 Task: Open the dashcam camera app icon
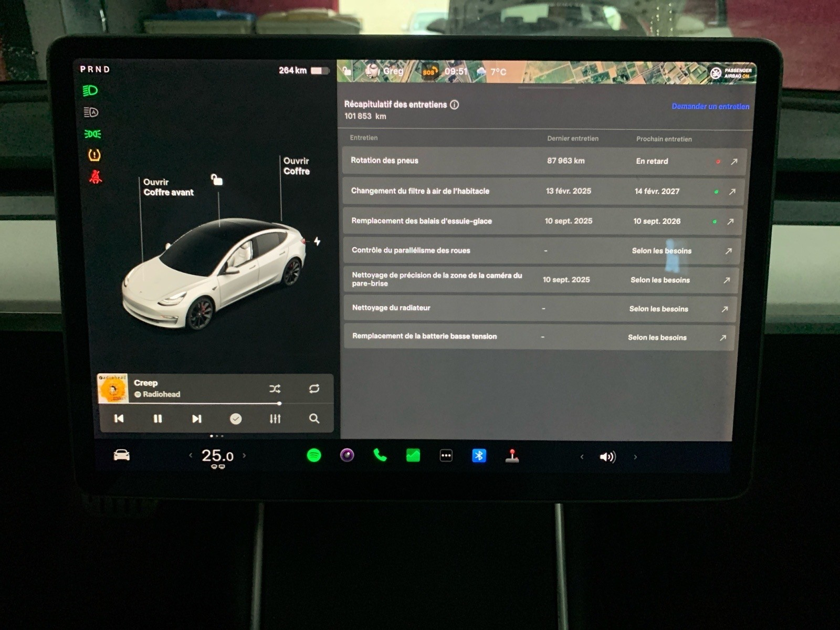347,455
